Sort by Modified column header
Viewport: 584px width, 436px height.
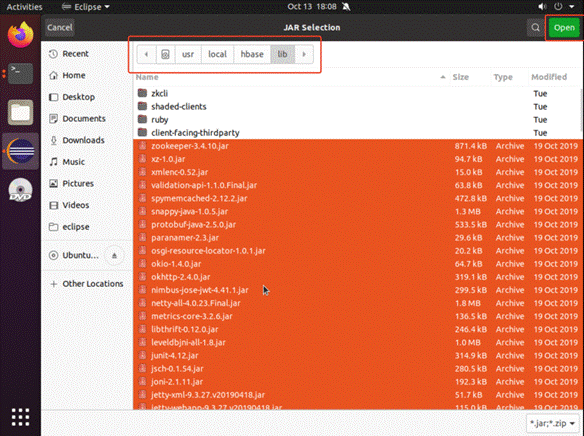click(x=554, y=77)
